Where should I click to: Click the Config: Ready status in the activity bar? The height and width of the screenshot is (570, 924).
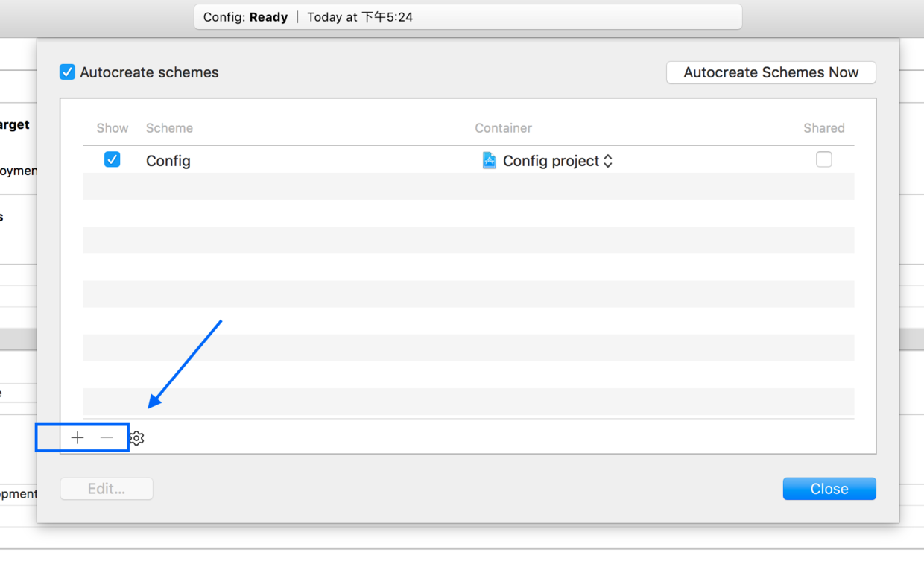point(245,17)
